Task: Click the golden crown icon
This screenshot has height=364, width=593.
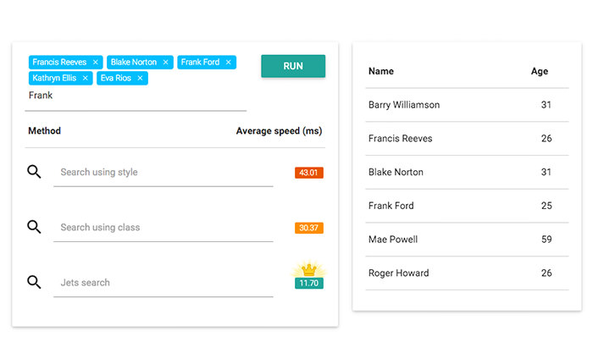Action: (309, 270)
